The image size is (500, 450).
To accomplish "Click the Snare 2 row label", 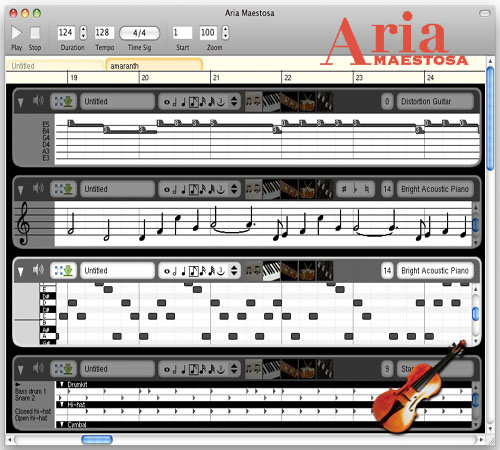I will (25, 398).
